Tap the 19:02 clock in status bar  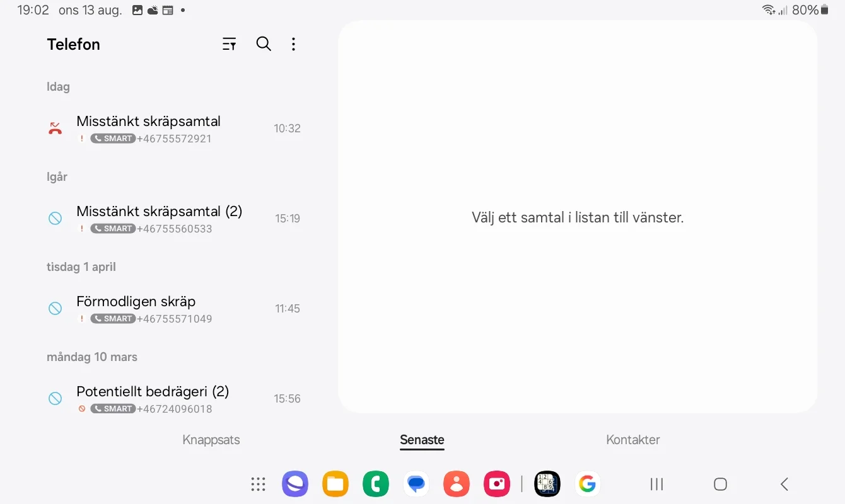(x=33, y=10)
